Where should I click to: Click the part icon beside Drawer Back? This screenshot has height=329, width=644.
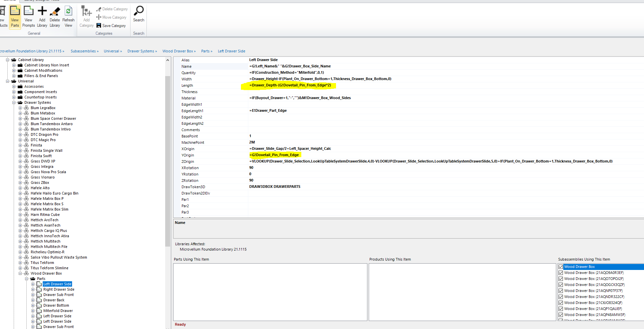(39, 300)
